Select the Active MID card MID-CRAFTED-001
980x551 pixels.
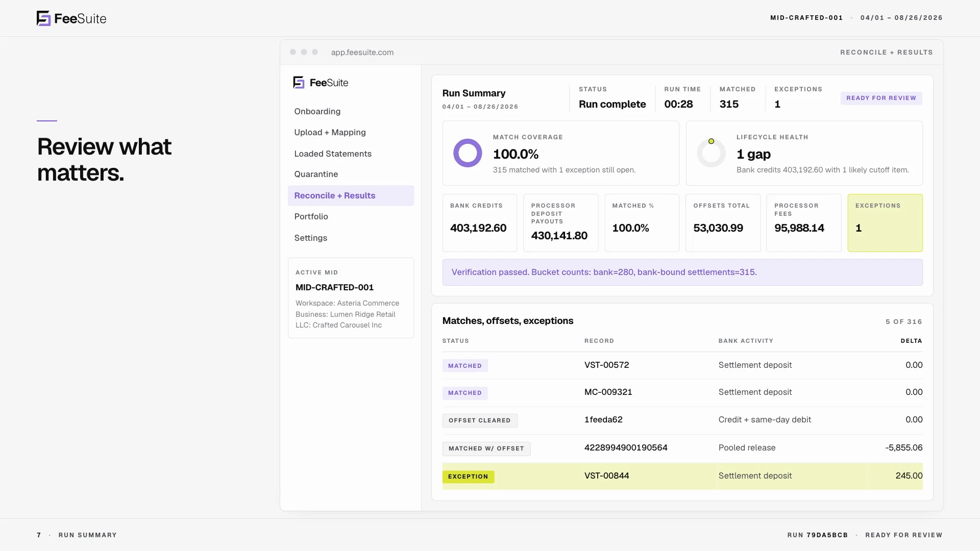(351, 298)
